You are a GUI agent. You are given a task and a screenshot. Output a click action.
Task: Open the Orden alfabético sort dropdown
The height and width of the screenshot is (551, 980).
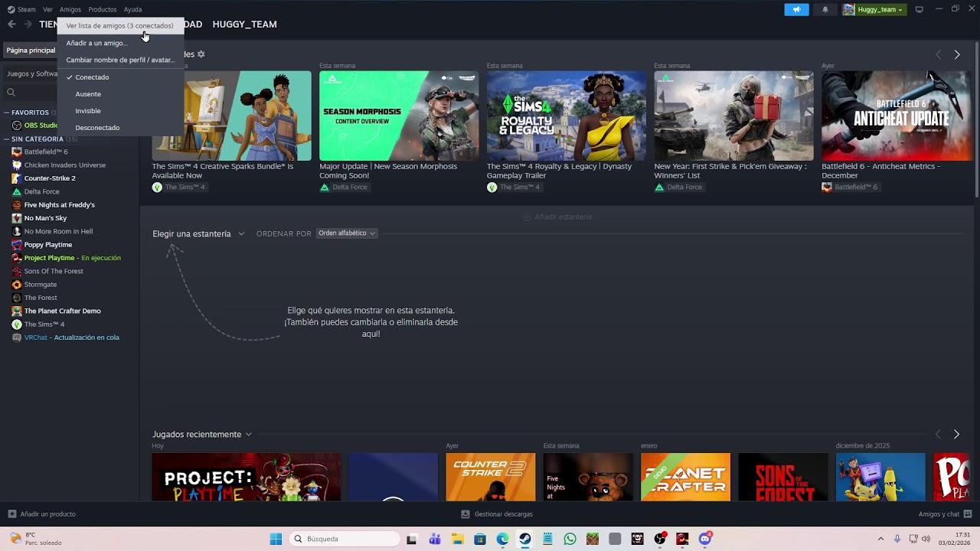pyautogui.click(x=347, y=233)
